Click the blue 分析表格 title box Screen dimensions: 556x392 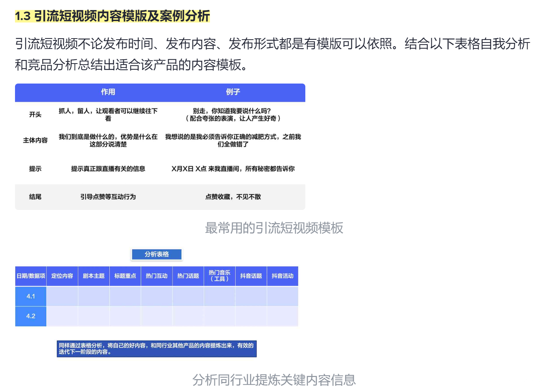pyautogui.click(x=157, y=254)
